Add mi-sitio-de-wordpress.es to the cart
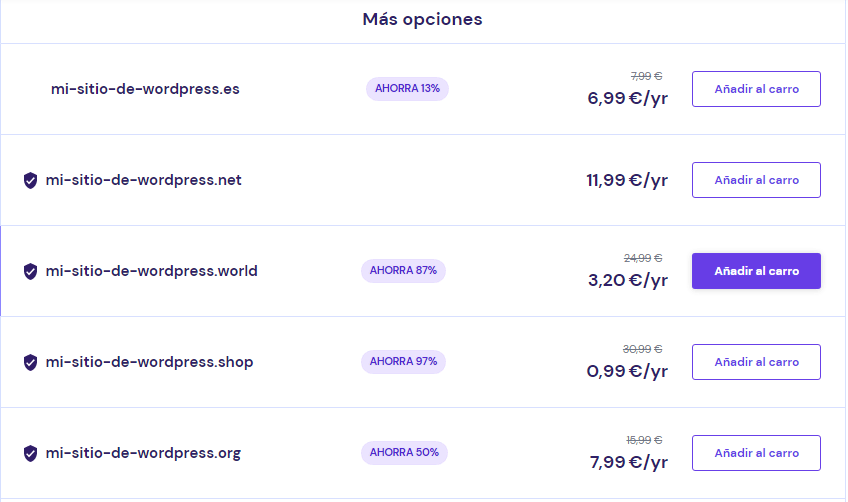Viewport: 848px width, 502px height. pyautogui.click(x=756, y=89)
